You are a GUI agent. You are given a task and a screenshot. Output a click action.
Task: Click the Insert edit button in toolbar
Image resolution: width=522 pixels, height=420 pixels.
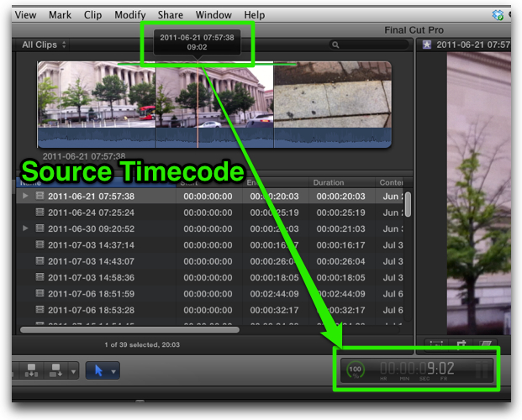tap(32, 370)
